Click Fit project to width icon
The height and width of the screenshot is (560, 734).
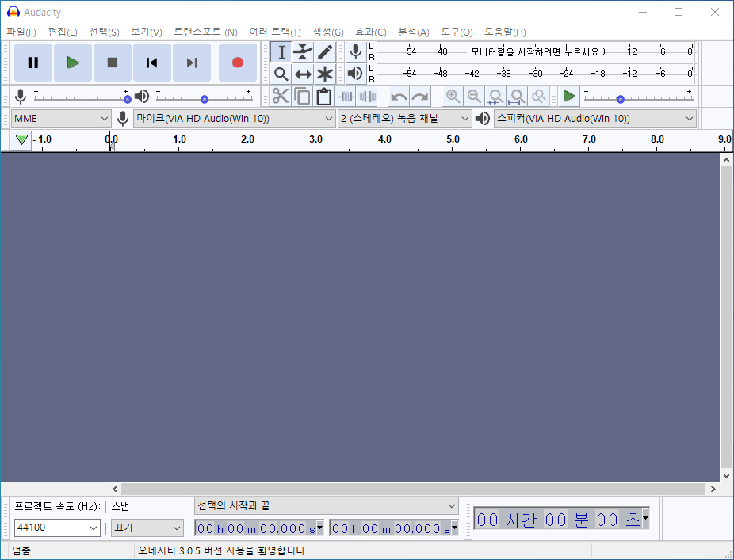pyautogui.click(x=517, y=97)
